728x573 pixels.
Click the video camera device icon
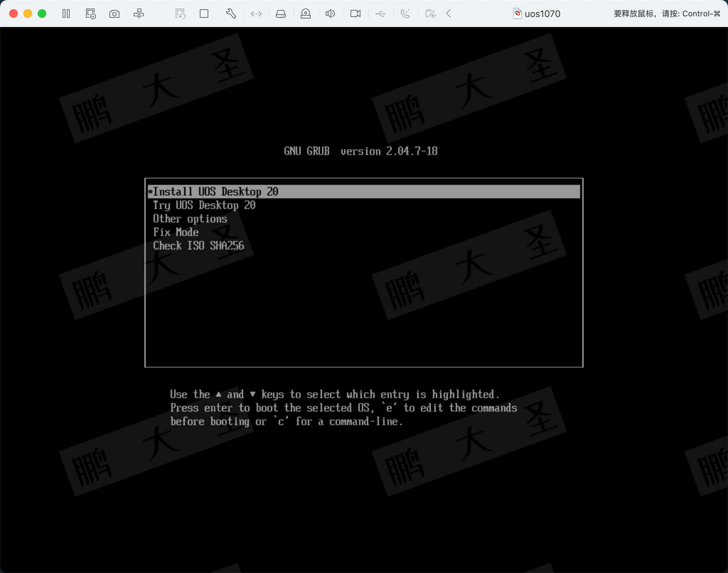pyautogui.click(x=355, y=14)
